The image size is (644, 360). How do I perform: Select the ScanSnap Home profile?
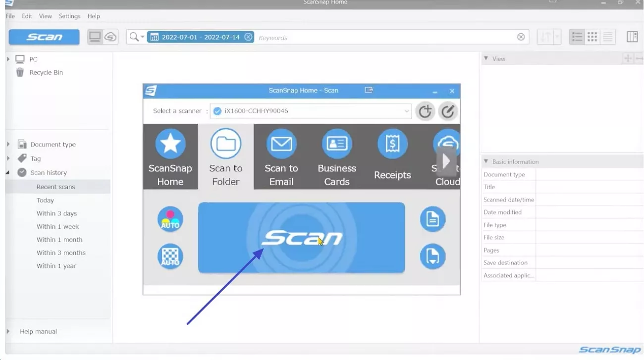tap(170, 156)
